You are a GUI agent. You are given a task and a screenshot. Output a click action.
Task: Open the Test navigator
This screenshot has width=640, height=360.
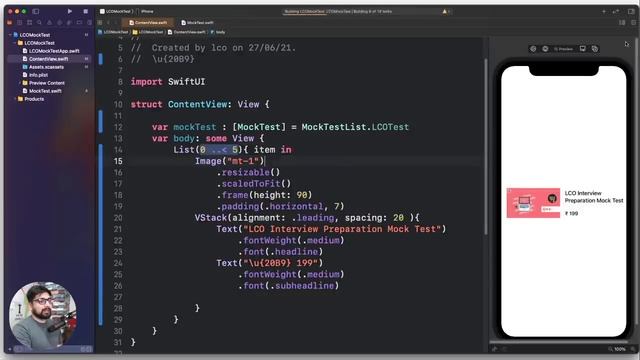[x=60, y=22]
